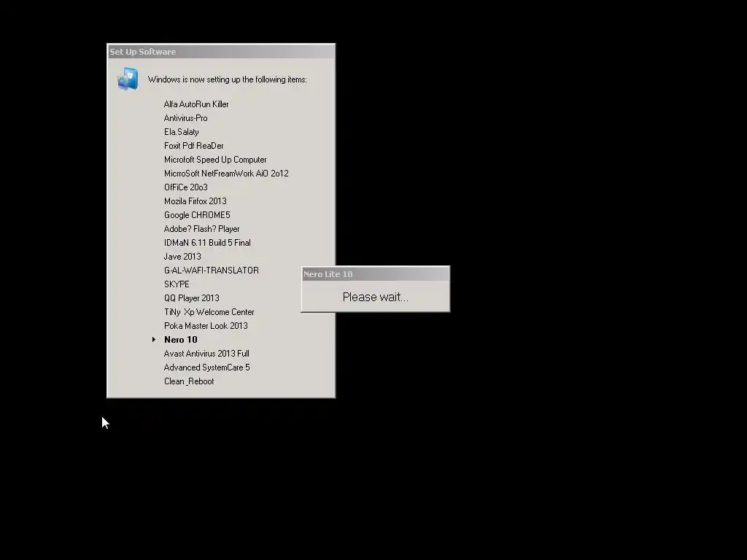The width and height of the screenshot is (747, 560).
Task: Select the 'Poka Master Look 2013' item
Action: pyautogui.click(x=206, y=326)
